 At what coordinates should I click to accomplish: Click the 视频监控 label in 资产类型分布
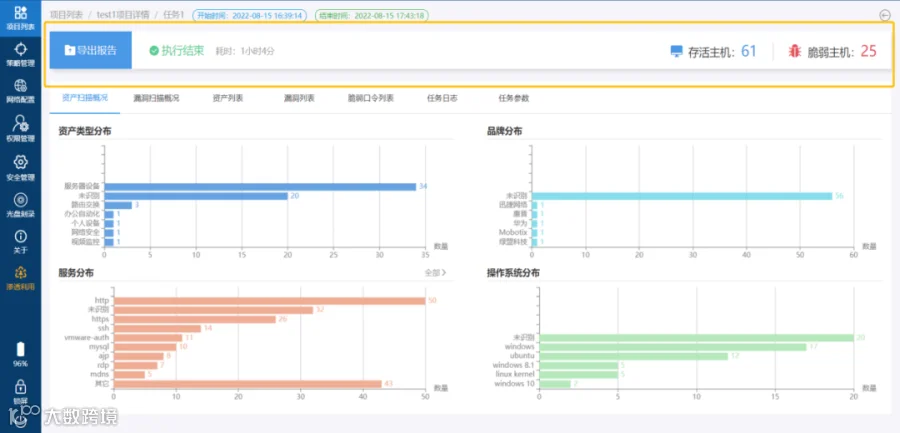pos(86,241)
